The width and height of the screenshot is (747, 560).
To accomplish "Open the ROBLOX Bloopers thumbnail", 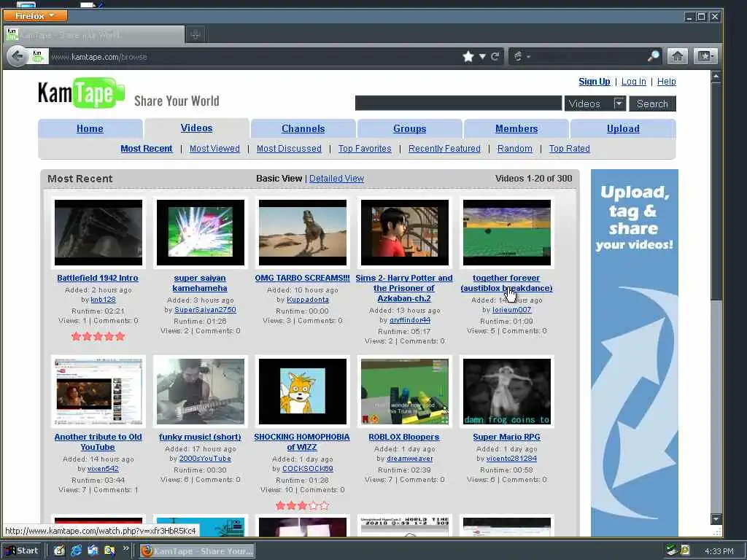I will click(405, 392).
